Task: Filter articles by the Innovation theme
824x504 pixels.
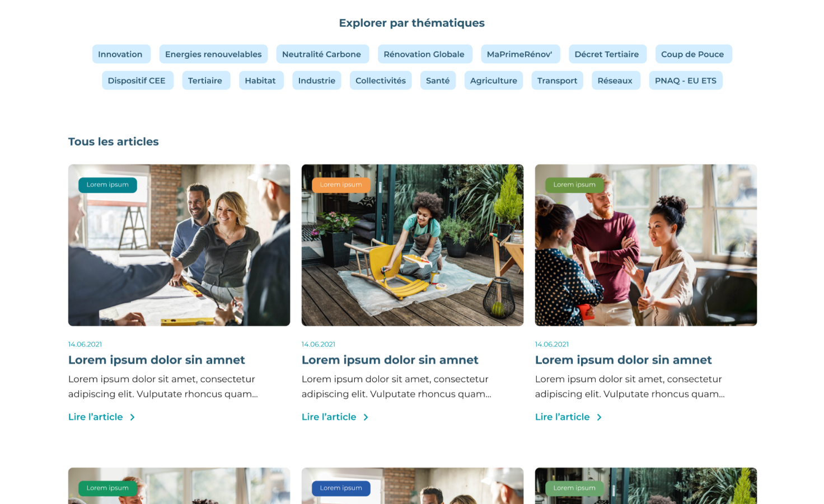Action: [x=121, y=54]
